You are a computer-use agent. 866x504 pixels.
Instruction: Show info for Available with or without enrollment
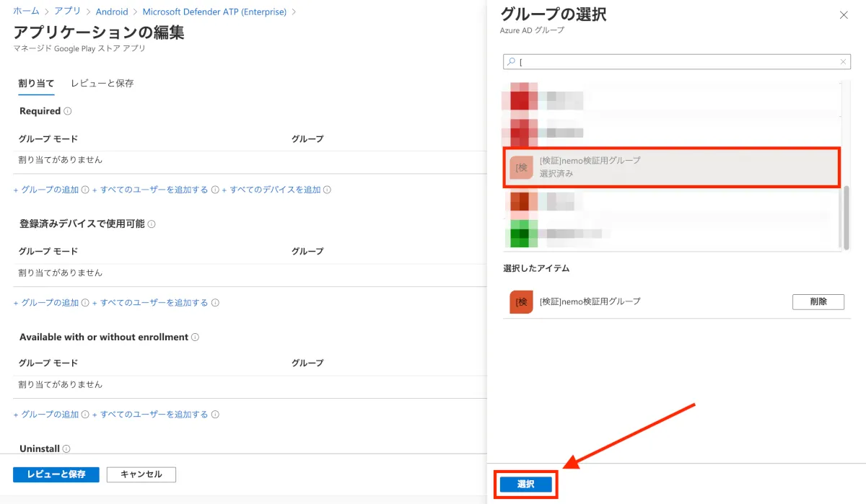coord(196,337)
